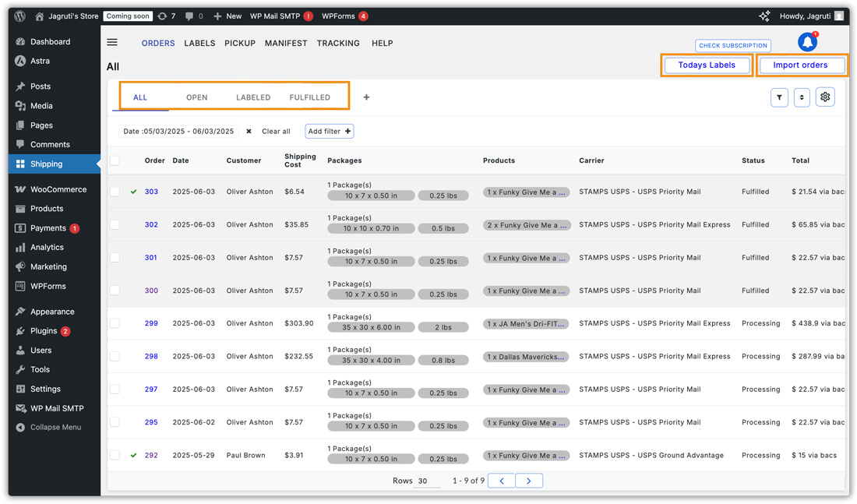Image resolution: width=857 pixels, height=504 pixels.
Task: Open the Rows per page selector
Action: pos(428,481)
